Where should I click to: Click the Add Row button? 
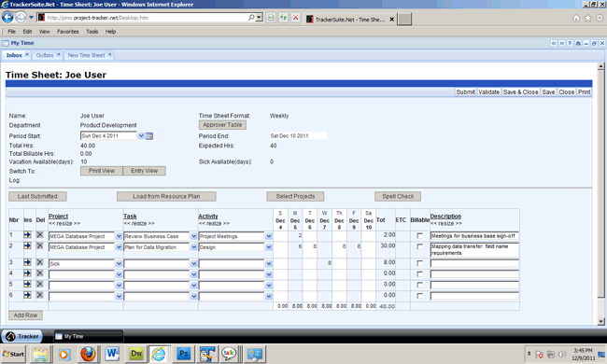[x=25, y=315]
